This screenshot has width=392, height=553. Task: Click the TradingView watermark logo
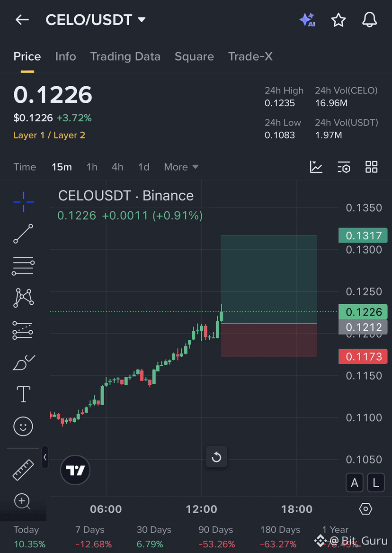75,470
